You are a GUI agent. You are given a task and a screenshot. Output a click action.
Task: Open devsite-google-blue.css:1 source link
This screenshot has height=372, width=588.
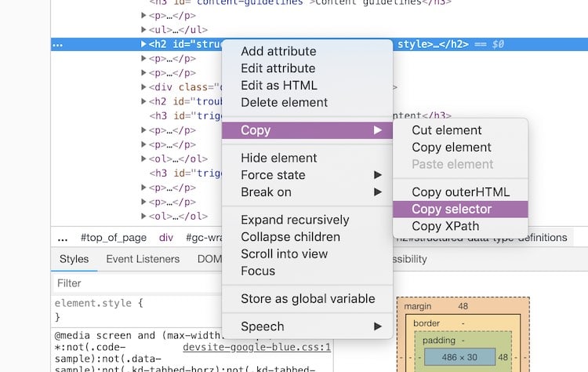(x=256, y=347)
